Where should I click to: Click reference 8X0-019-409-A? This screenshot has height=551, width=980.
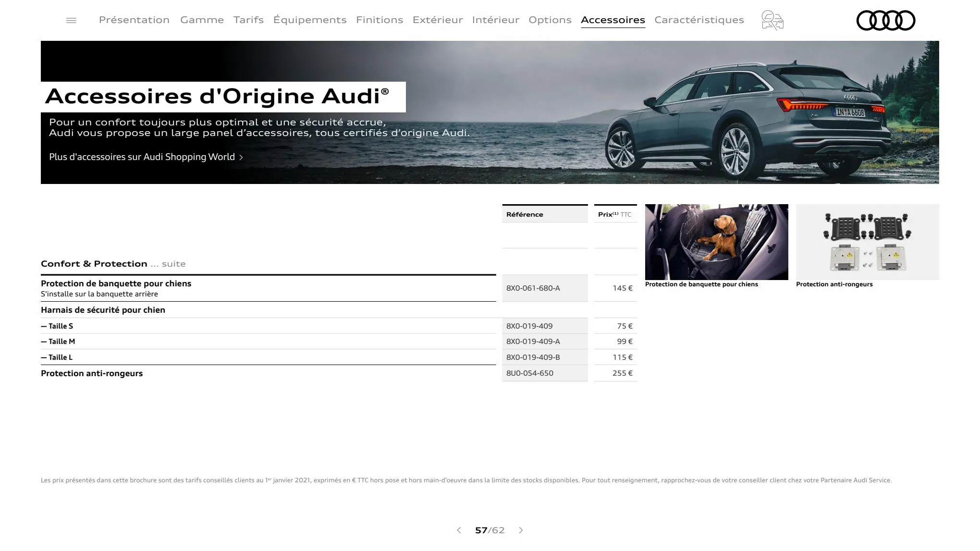(533, 342)
